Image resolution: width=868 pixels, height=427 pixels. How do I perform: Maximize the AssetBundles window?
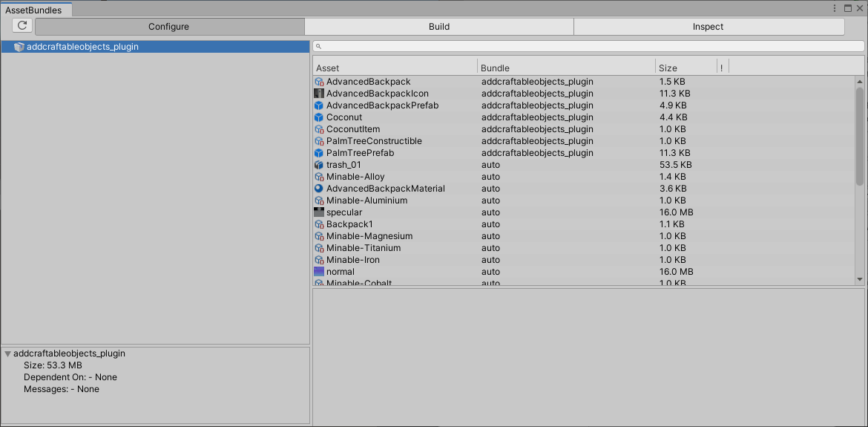point(847,7)
